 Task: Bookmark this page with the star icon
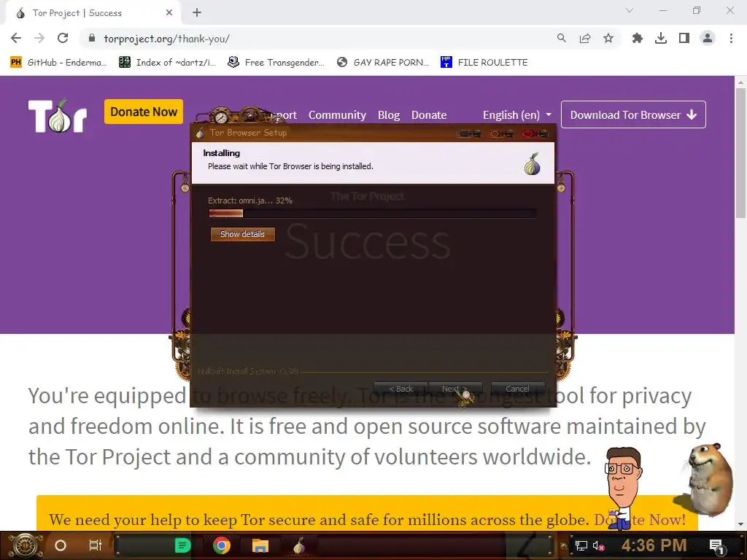608,38
